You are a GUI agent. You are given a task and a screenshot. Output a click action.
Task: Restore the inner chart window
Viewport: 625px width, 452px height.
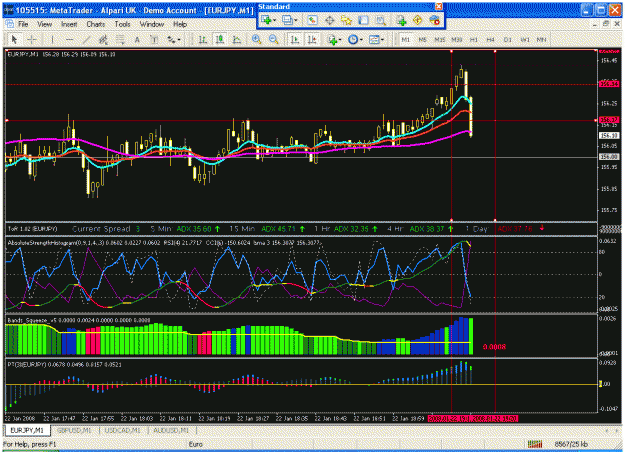(x=606, y=24)
